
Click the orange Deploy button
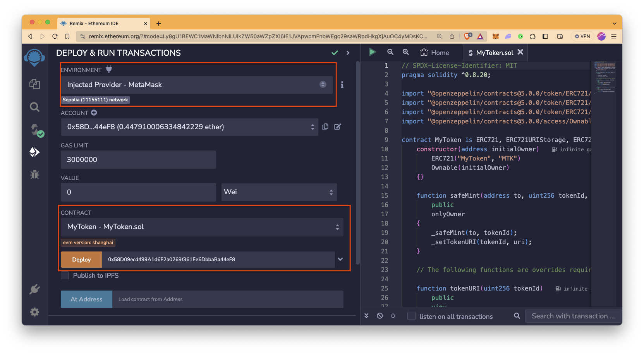pyautogui.click(x=81, y=260)
